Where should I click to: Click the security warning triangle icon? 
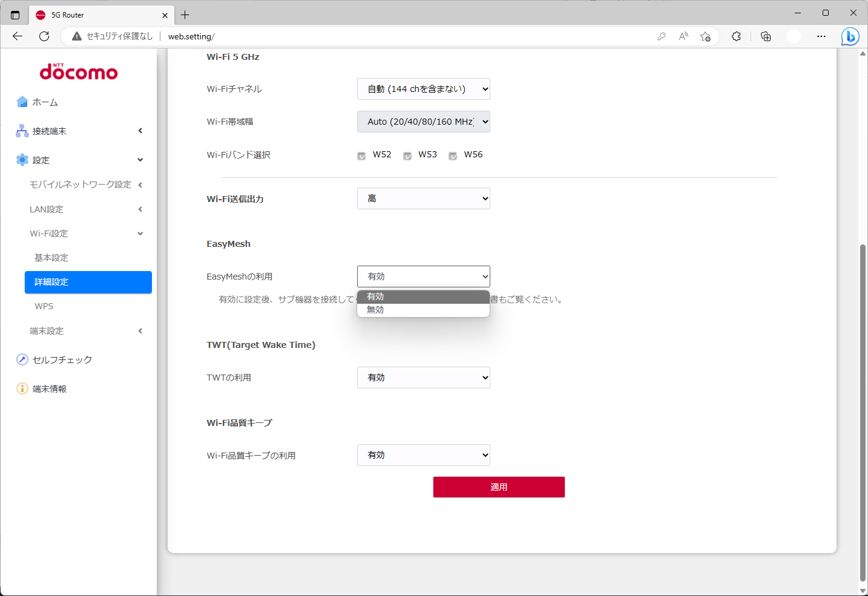pyautogui.click(x=77, y=36)
